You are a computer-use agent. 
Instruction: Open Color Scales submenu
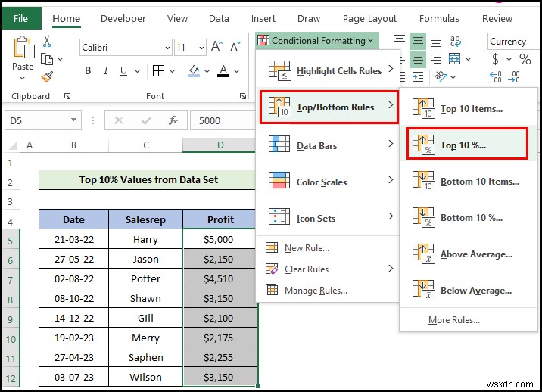pos(328,182)
